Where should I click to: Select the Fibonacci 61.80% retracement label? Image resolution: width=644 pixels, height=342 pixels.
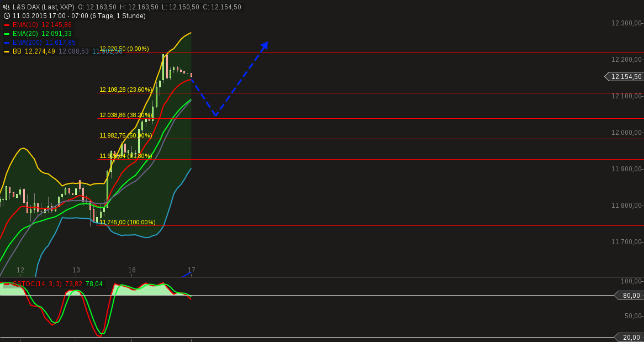click(x=126, y=156)
